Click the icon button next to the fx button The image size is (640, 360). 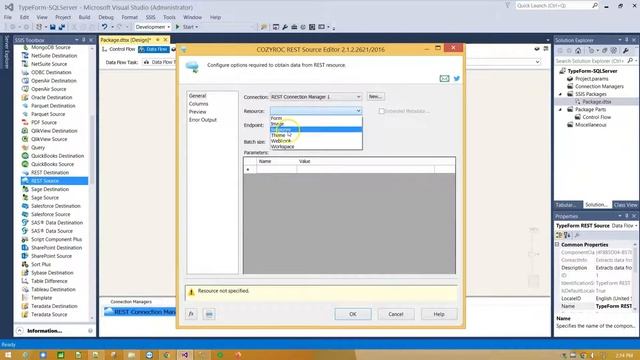[209, 314]
